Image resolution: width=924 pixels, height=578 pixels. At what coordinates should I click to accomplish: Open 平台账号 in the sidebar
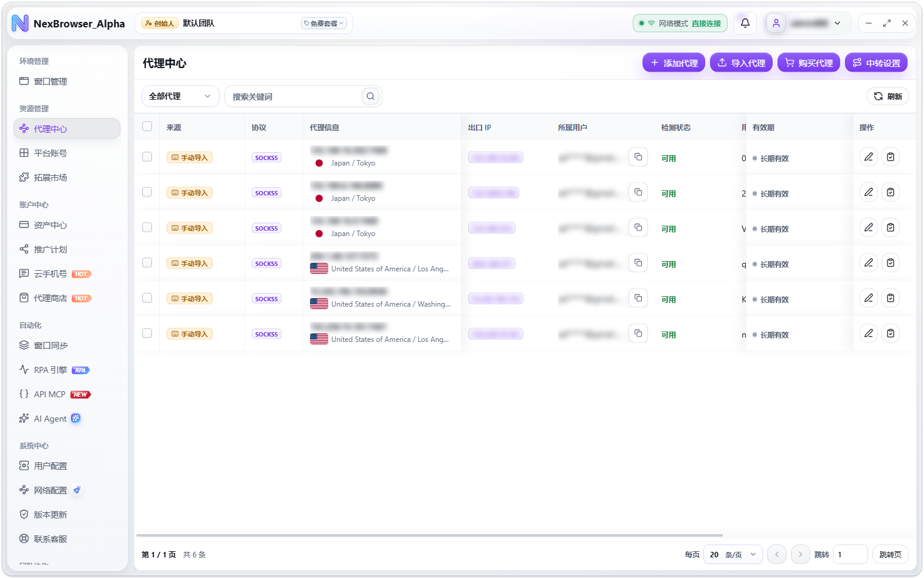tap(67, 153)
